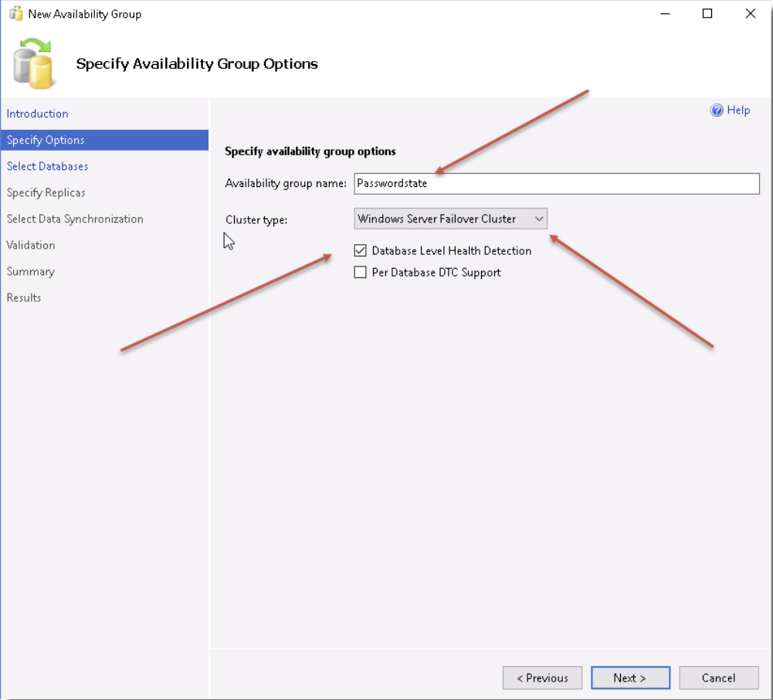
Task: Click the Availability group name field
Action: coord(557,184)
